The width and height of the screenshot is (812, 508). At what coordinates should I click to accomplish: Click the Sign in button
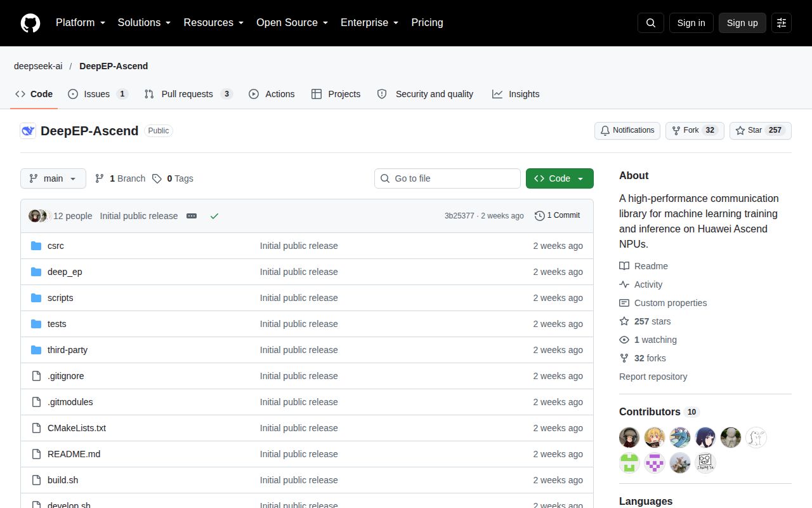[x=691, y=23]
